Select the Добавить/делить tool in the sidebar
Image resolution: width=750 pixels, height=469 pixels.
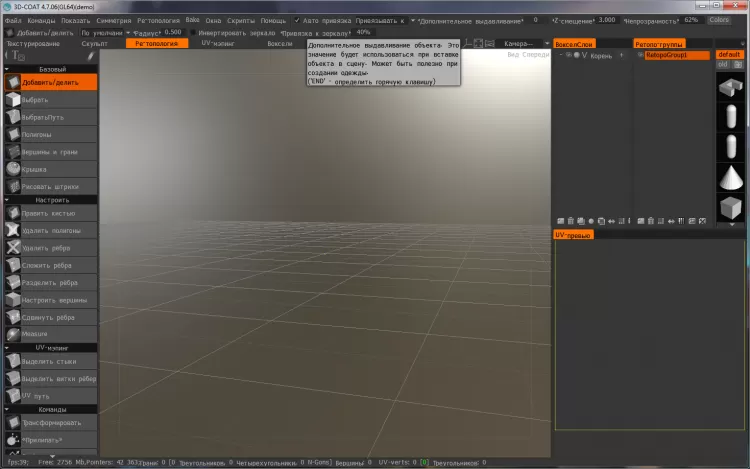(51, 82)
